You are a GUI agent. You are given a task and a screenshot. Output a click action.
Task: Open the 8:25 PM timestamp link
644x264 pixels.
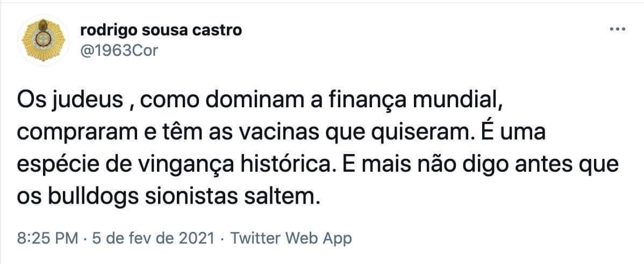click(x=47, y=238)
